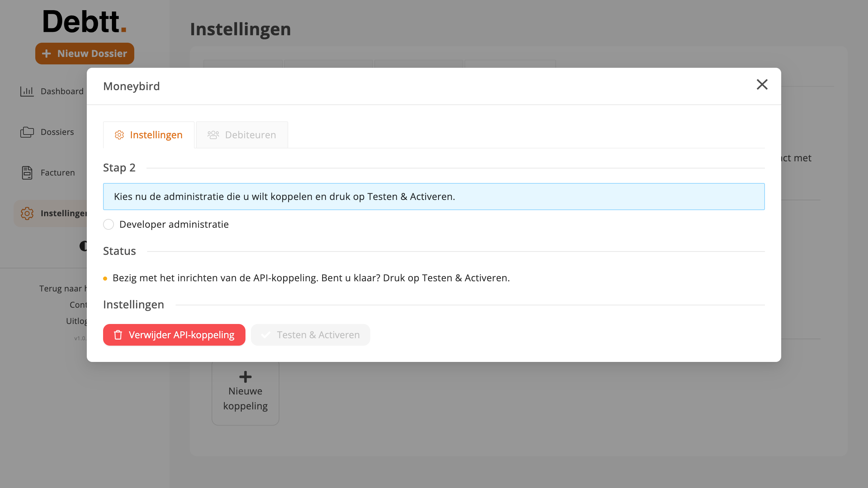This screenshot has width=868, height=488.
Task: Click the Facturen document icon in the sidebar
Action: click(27, 172)
